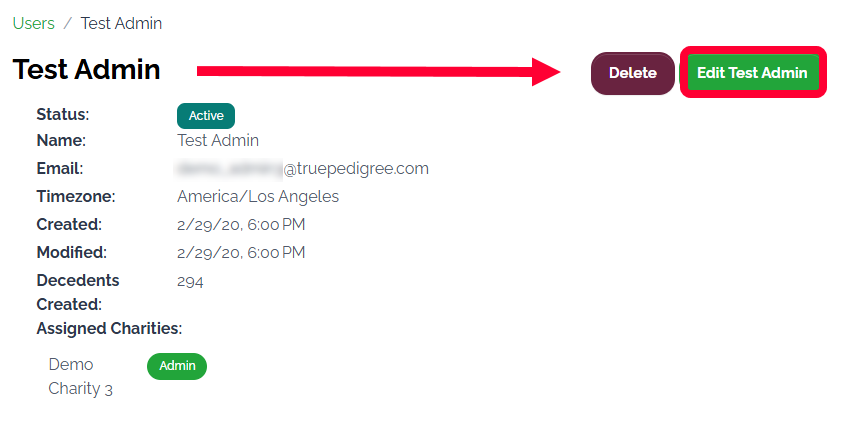
Task: Click Test Admin in the breadcrumb
Action: point(121,23)
